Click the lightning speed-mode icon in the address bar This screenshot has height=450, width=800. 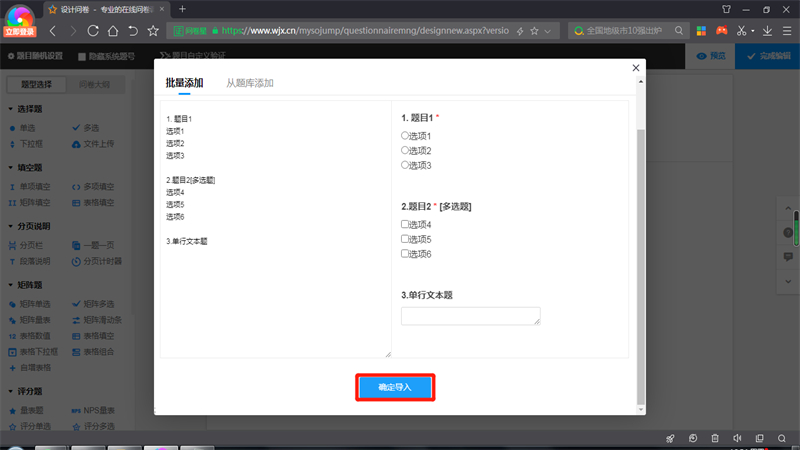coord(520,31)
